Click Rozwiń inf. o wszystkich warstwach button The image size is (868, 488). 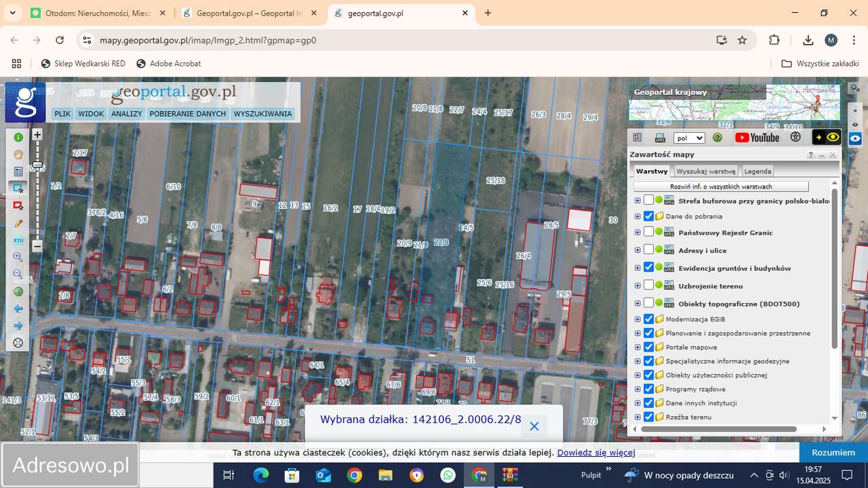coord(721,186)
